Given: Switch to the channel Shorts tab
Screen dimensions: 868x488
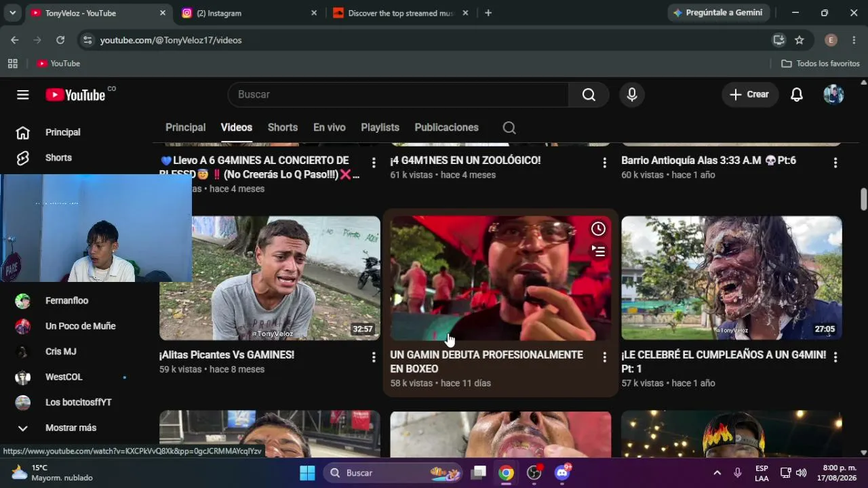Looking at the screenshot, I should pyautogui.click(x=283, y=127).
